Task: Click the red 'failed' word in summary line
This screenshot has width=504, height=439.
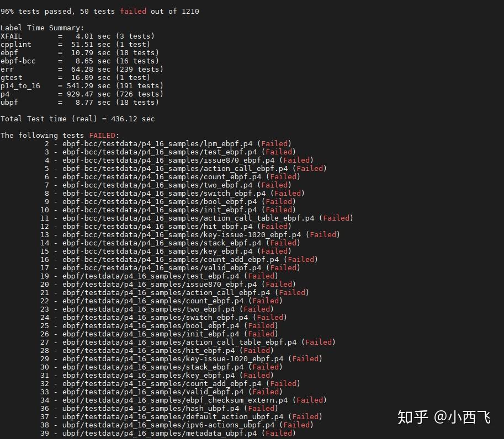Action: (133, 11)
